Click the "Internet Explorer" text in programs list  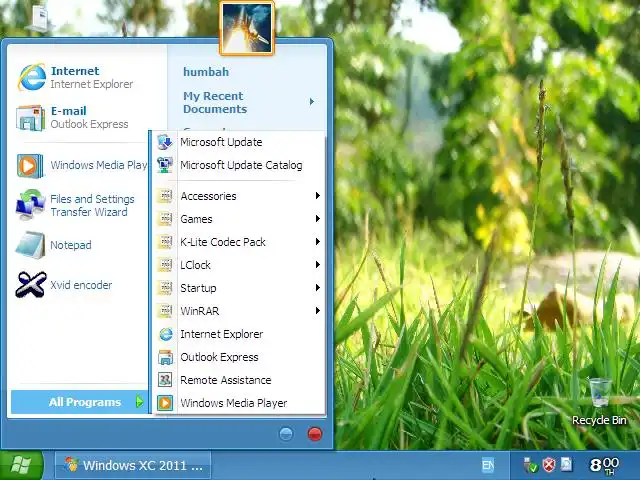coord(222,334)
